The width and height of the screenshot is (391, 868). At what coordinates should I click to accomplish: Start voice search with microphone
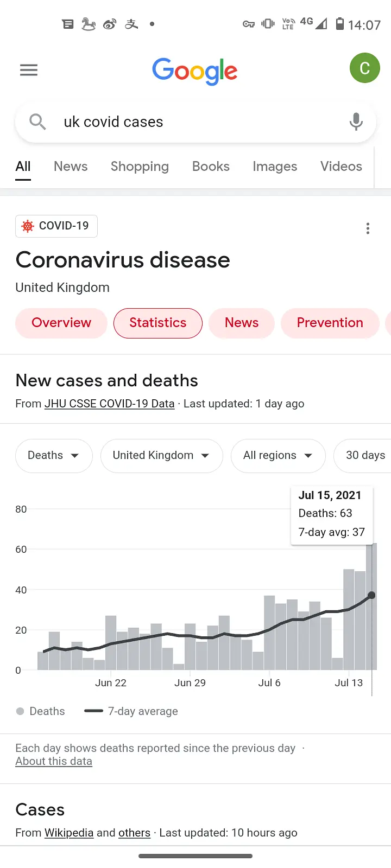coord(356,122)
